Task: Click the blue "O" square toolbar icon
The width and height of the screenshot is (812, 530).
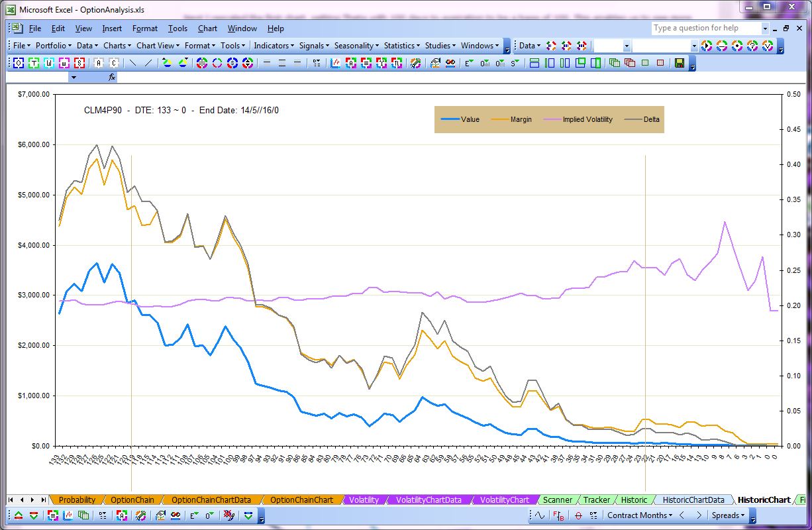Action: coord(19,63)
